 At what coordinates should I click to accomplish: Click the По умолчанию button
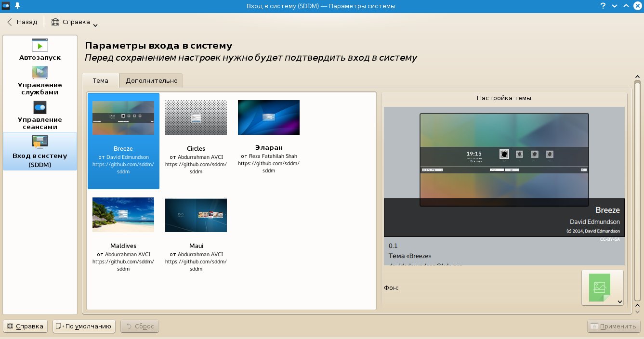tap(84, 326)
